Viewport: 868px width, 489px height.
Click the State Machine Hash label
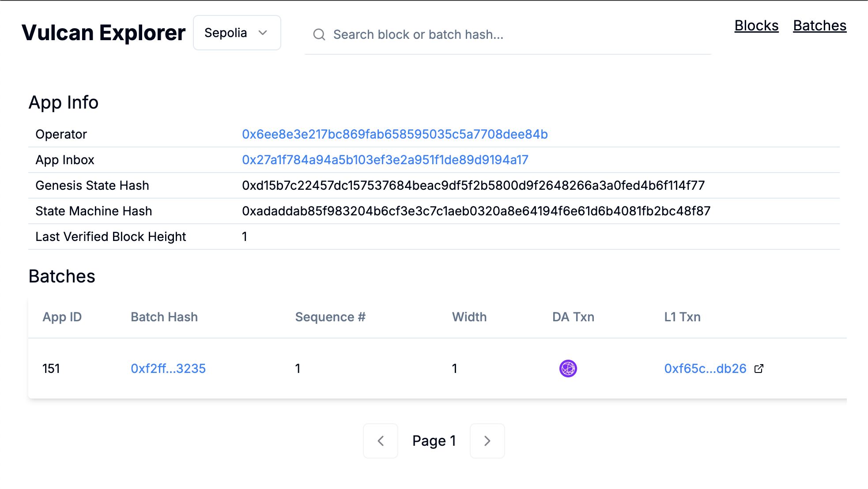pyautogui.click(x=94, y=211)
